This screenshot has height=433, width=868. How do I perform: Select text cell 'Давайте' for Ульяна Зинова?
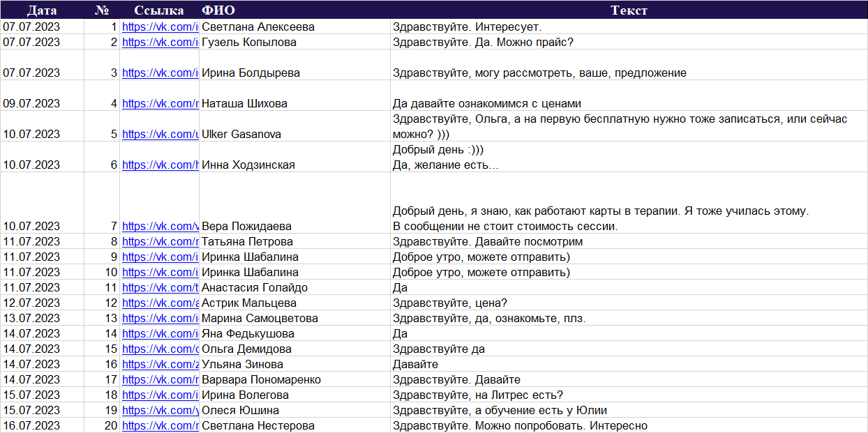[629, 364]
